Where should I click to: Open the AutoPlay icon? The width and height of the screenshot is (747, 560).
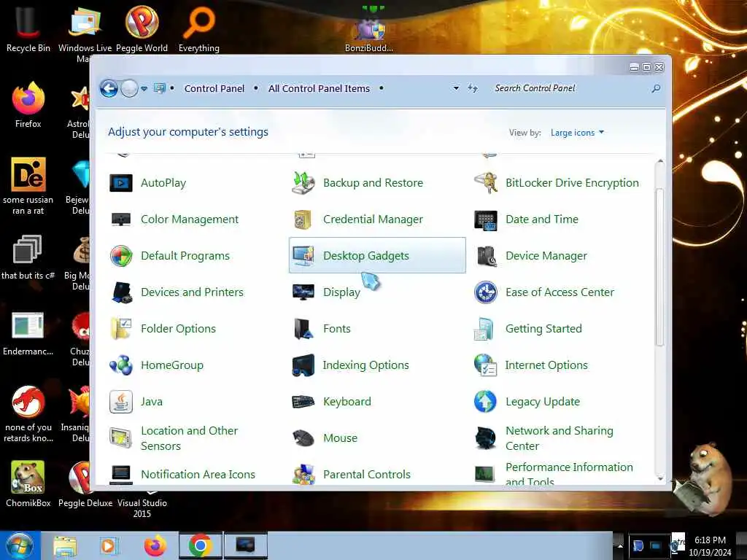(x=121, y=183)
